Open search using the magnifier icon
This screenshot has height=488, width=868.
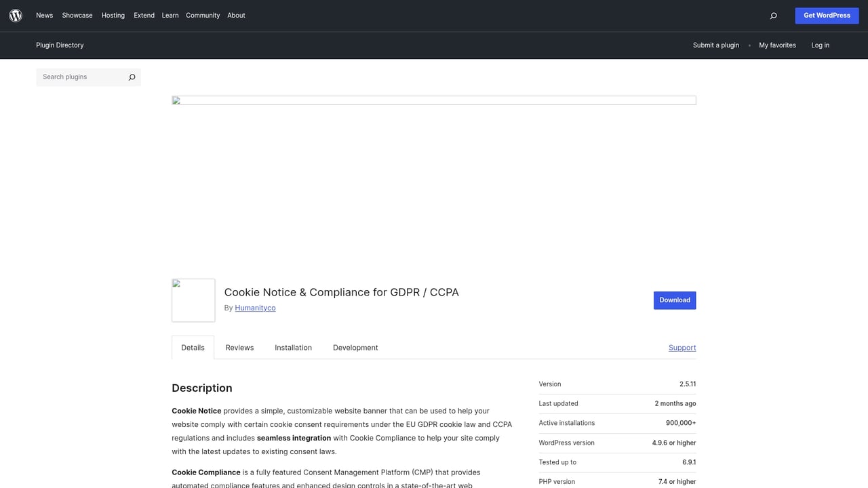pyautogui.click(x=773, y=15)
